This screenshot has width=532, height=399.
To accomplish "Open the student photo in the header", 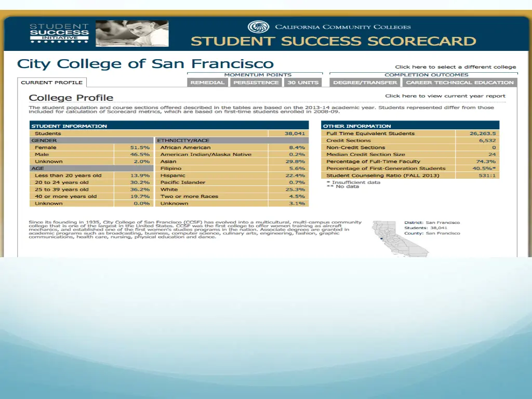I will (x=132, y=33).
